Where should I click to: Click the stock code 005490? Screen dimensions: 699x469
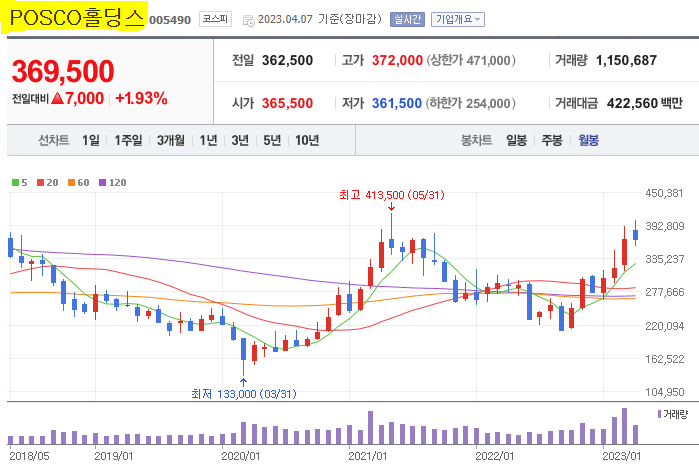170,20
